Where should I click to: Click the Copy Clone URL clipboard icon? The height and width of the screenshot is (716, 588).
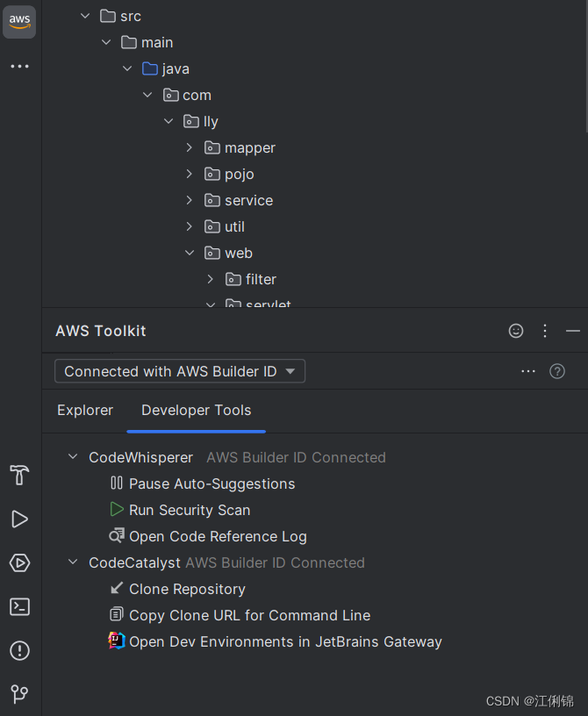point(117,614)
